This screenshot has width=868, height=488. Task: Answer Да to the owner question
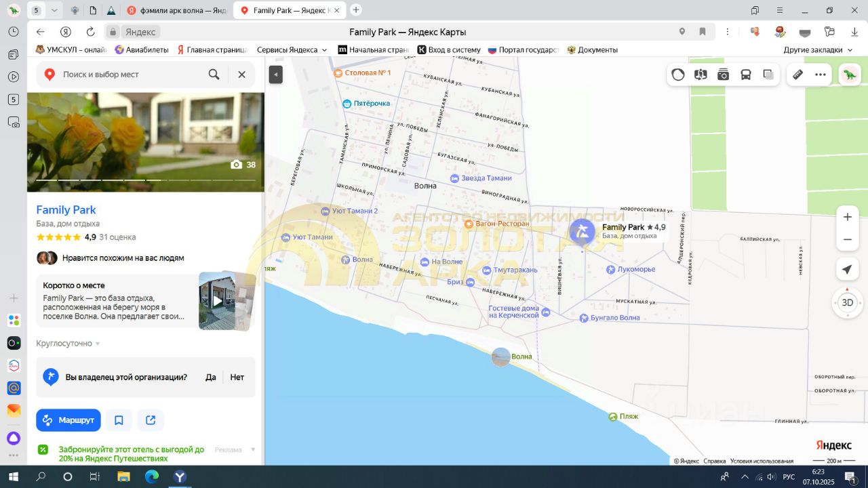[x=211, y=378]
